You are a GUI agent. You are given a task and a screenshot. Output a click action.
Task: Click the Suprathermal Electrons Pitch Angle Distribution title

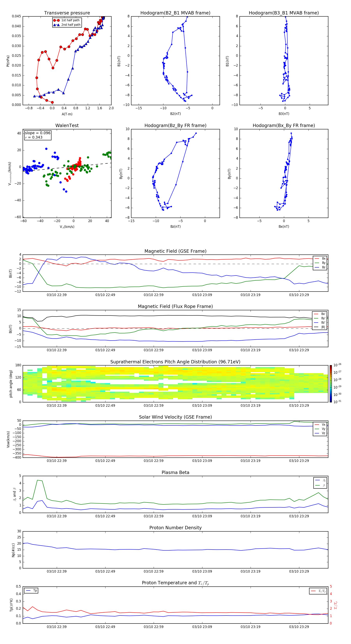pos(175,362)
